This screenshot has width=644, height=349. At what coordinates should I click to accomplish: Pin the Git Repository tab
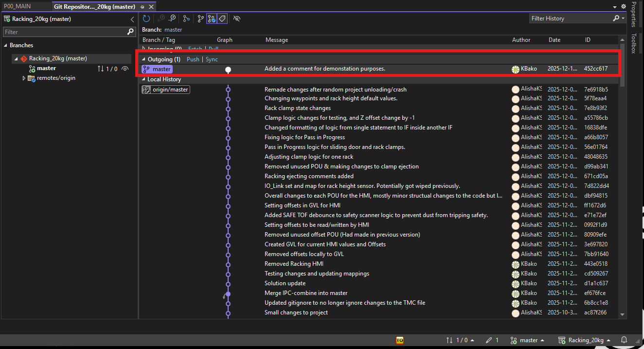142,7
